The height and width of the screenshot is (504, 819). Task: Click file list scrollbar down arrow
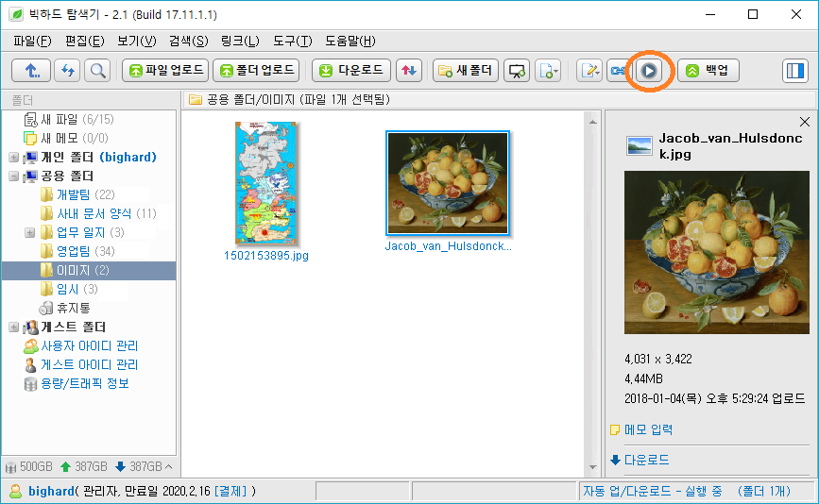point(593,467)
